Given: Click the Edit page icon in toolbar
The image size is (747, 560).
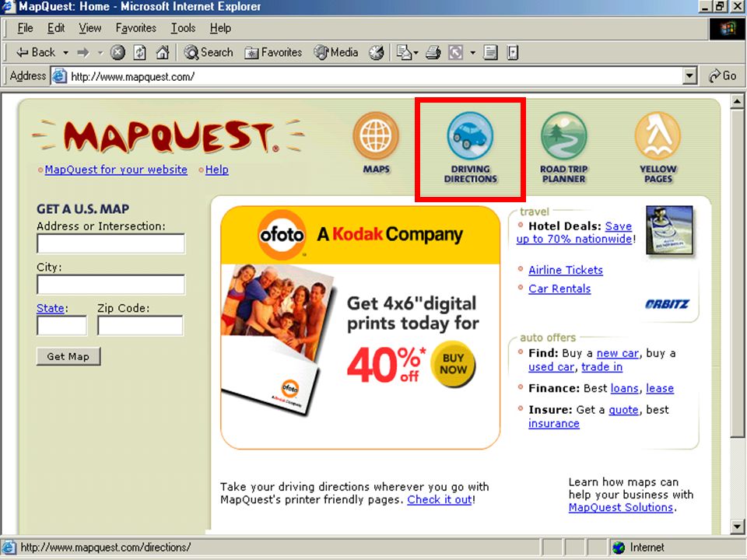Looking at the screenshot, I should coord(456,52).
